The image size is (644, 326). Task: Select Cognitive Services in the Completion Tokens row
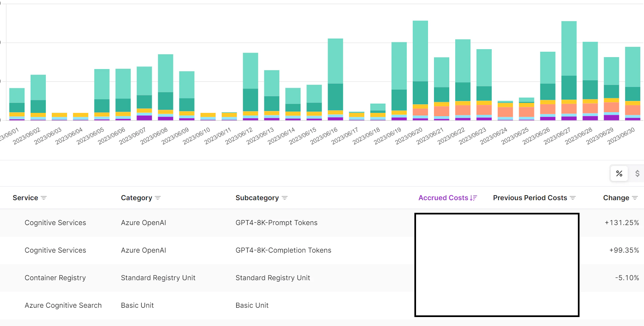(55, 250)
